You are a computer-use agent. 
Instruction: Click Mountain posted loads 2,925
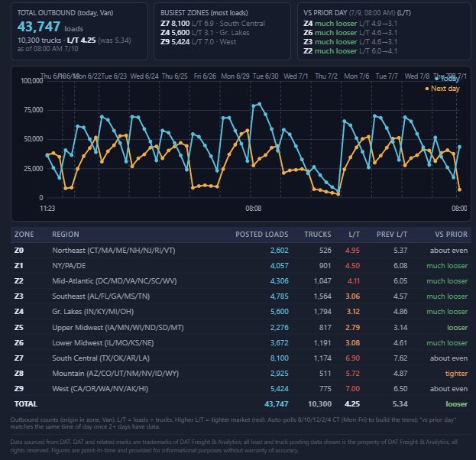280,374
